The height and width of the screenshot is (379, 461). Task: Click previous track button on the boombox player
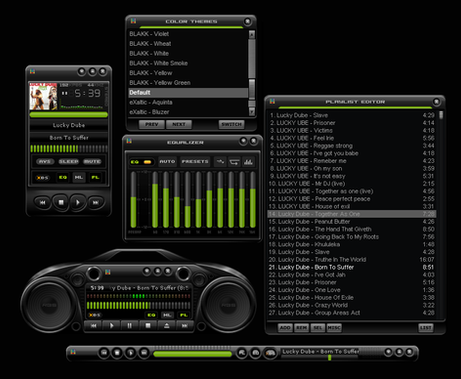(x=94, y=326)
